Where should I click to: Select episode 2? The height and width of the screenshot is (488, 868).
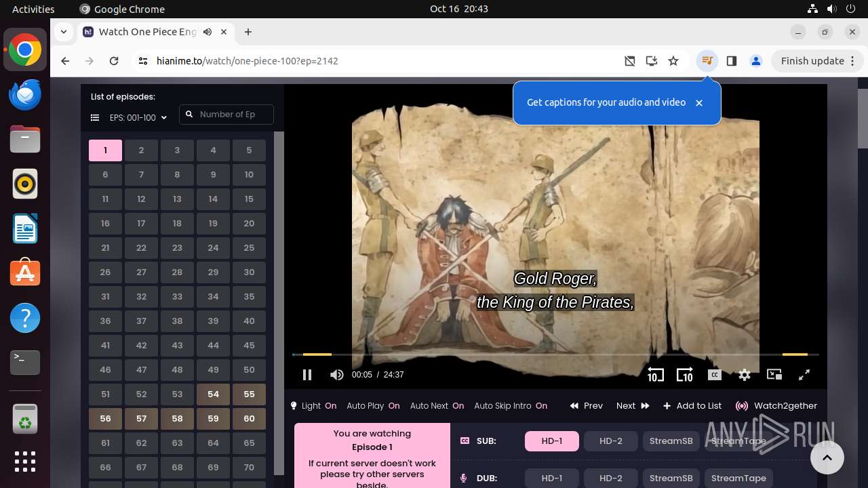[x=141, y=150]
